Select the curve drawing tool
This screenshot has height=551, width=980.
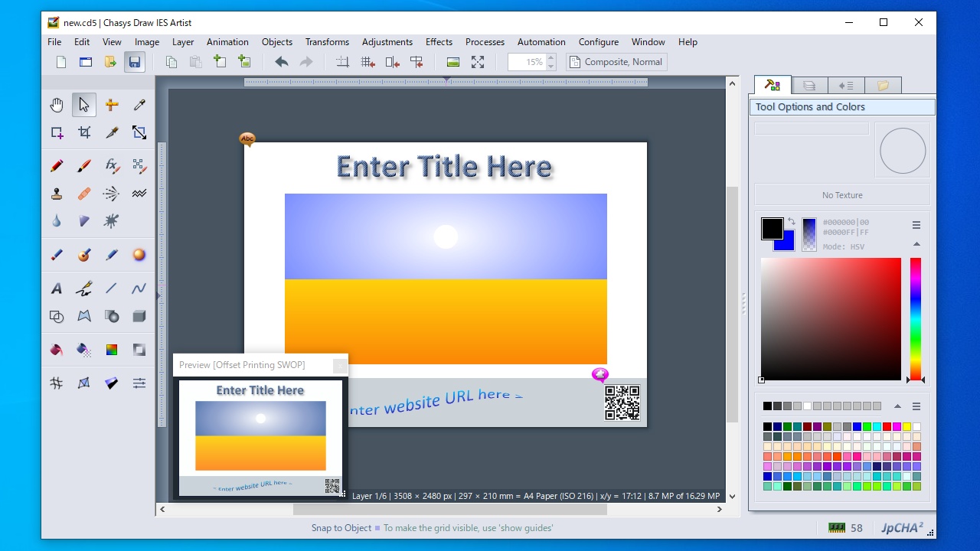[x=139, y=289]
